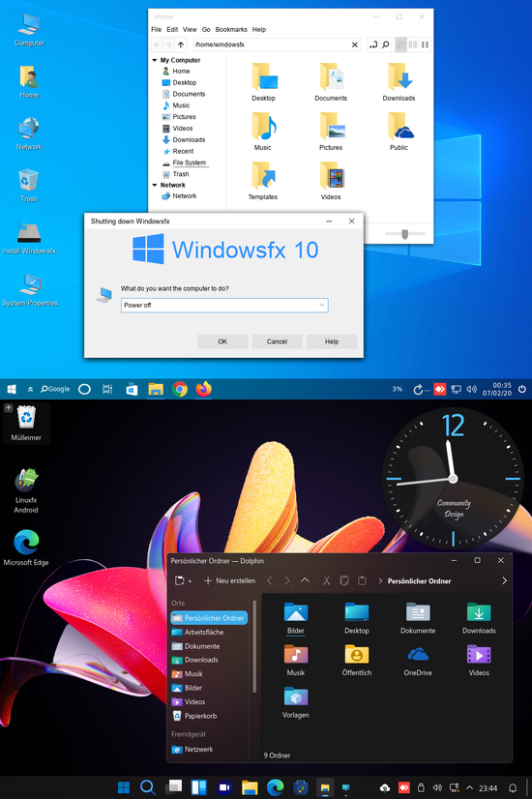Open volume control in upper system tray

click(471, 389)
